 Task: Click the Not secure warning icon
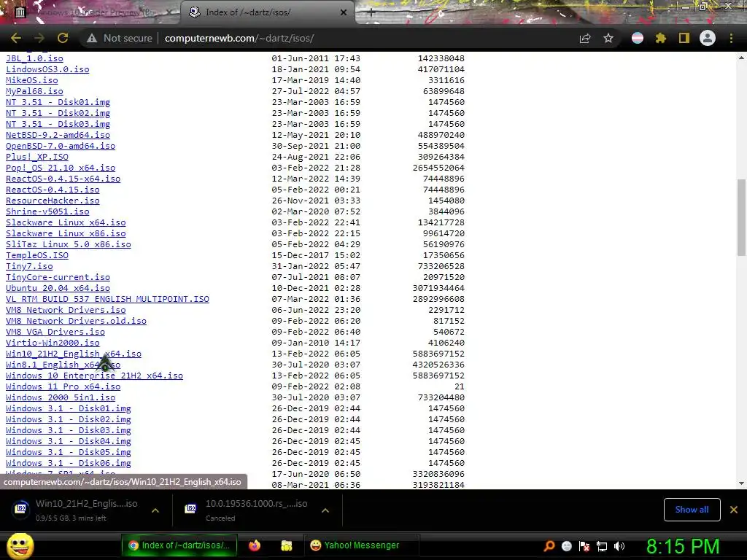pyautogui.click(x=92, y=38)
